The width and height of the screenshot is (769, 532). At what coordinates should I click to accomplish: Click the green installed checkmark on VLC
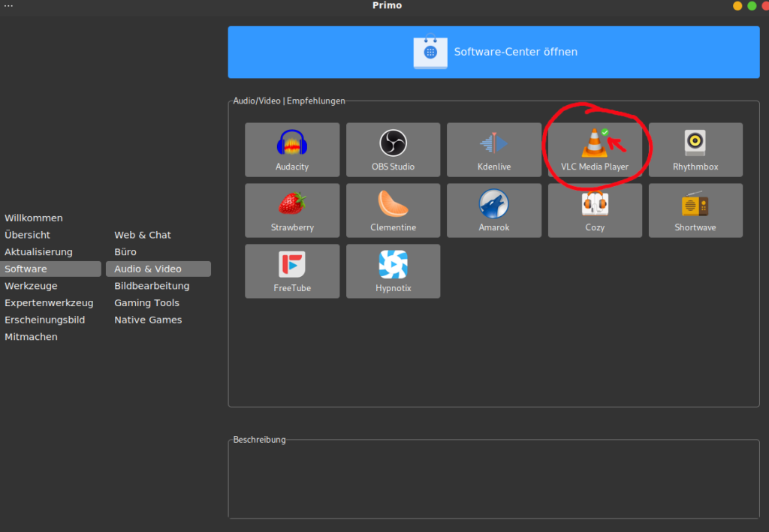(605, 132)
